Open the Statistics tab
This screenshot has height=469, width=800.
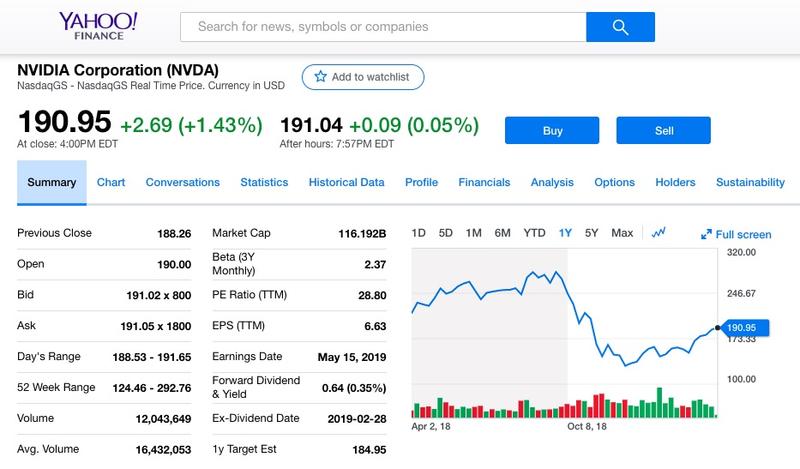264,182
